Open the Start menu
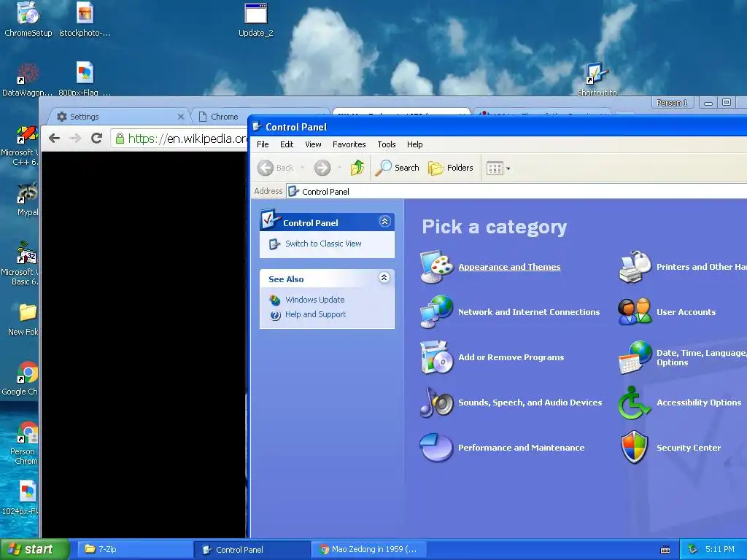The width and height of the screenshot is (747, 560). pyautogui.click(x=34, y=550)
